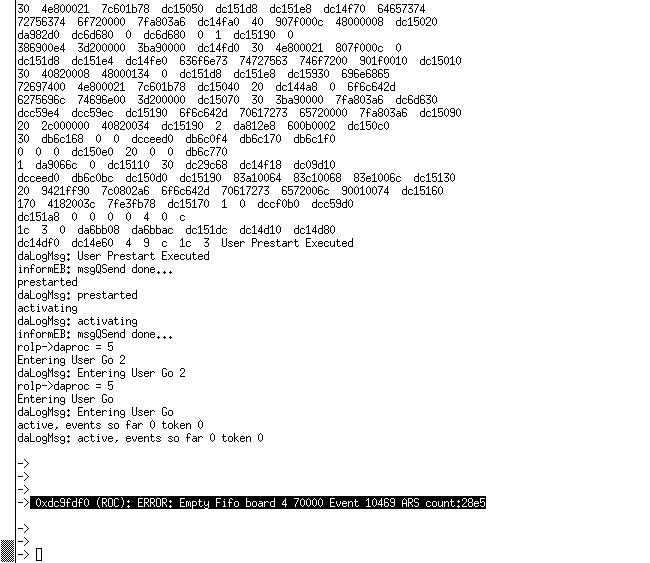The width and height of the screenshot is (650, 563).
Task: Click the 'daLogMsg: prestarted' log line
Action: pyautogui.click(x=77, y=295)
